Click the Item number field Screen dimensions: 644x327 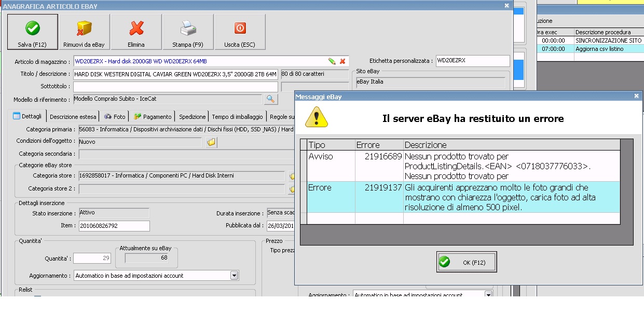coord(114,226)
